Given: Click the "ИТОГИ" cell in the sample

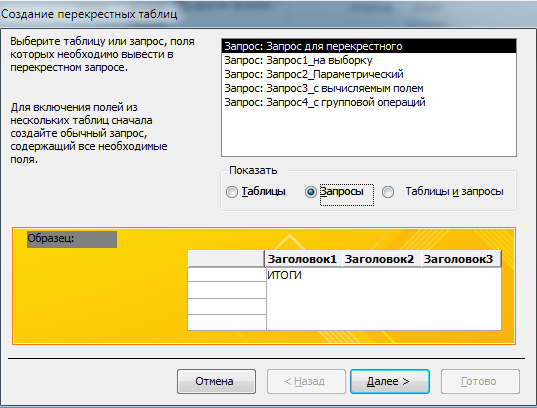Looking at the screenshot, I should (284, 275).
